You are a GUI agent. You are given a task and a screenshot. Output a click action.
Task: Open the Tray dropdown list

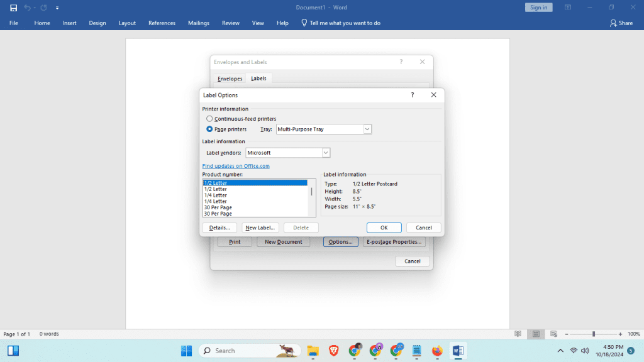(x=367, y=129)
